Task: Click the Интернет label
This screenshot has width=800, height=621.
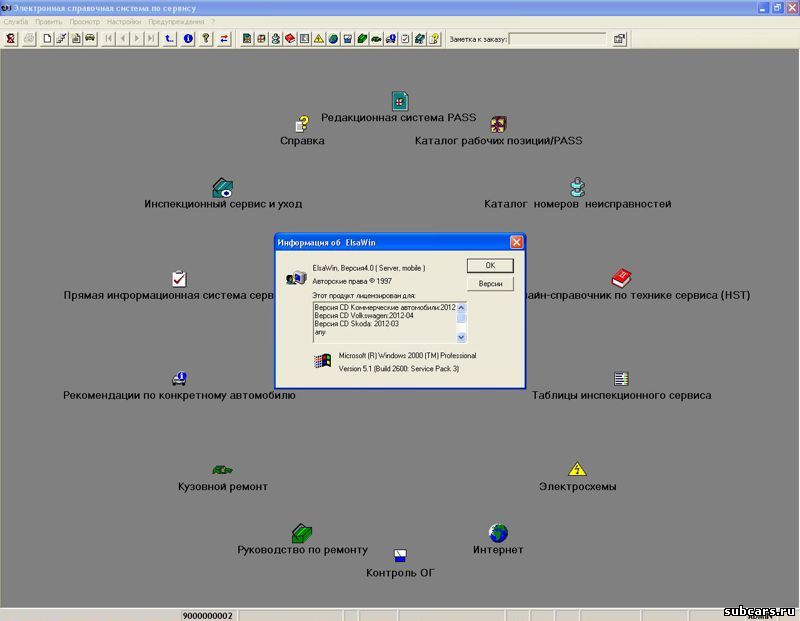Action: click(498, 550)
